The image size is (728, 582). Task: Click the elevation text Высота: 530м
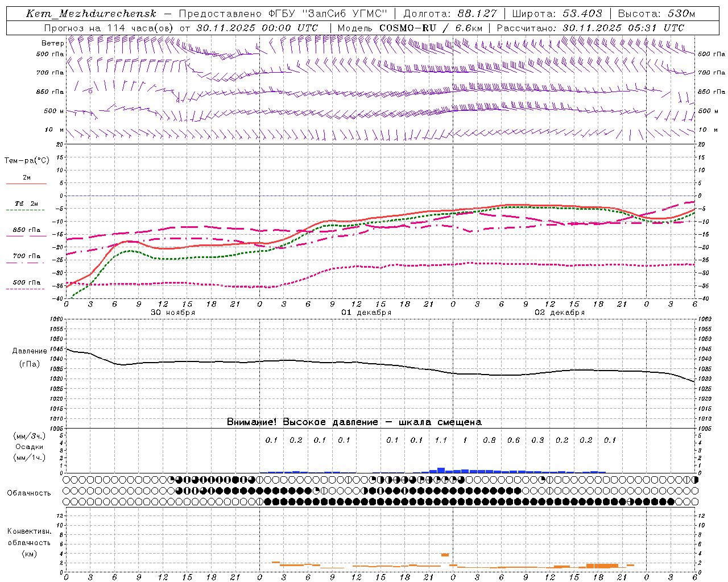coord(656,14)
